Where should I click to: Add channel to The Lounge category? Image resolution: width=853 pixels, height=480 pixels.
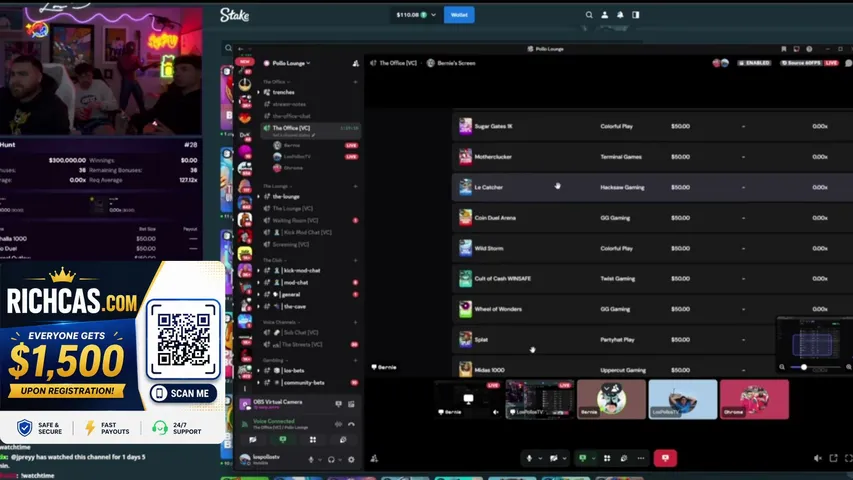(355, 186)
